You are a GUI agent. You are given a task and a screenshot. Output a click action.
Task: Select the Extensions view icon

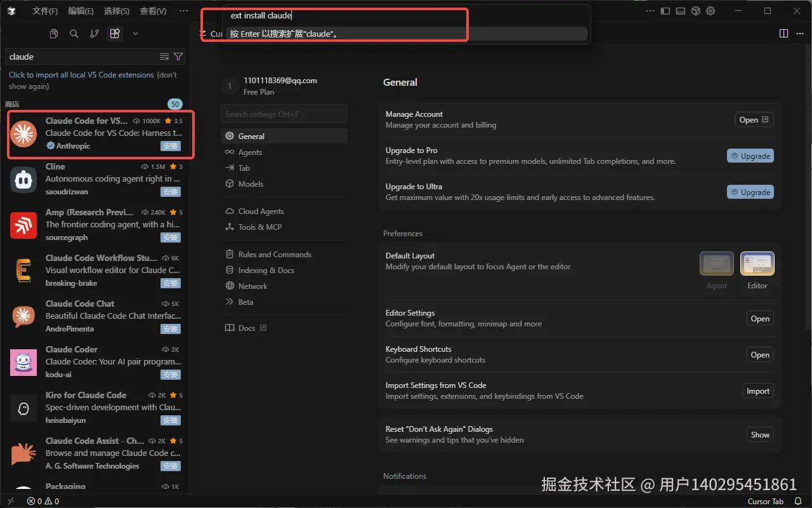pos(115,34)
